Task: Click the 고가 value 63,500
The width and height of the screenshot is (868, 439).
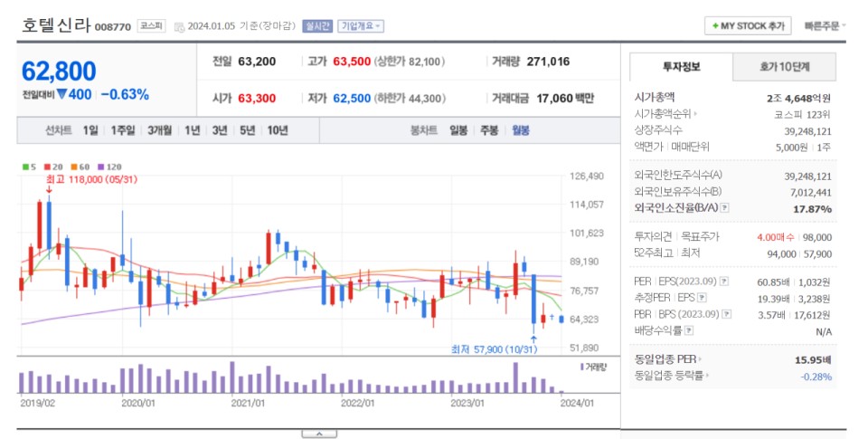Action: coord(352,62)
